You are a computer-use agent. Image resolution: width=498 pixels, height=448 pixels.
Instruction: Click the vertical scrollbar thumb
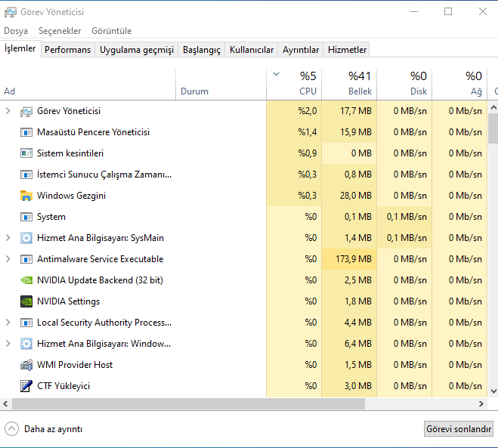tap(493, 128)
